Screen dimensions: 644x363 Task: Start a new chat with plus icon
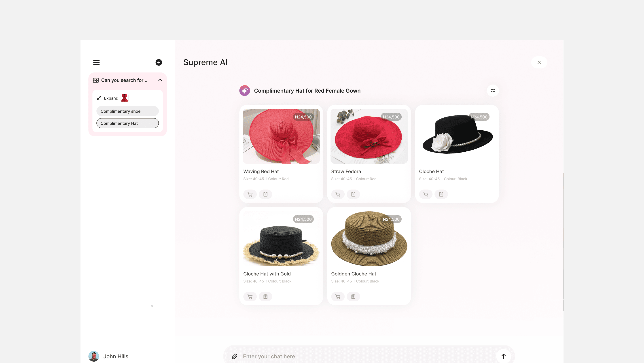click(159, 62)
